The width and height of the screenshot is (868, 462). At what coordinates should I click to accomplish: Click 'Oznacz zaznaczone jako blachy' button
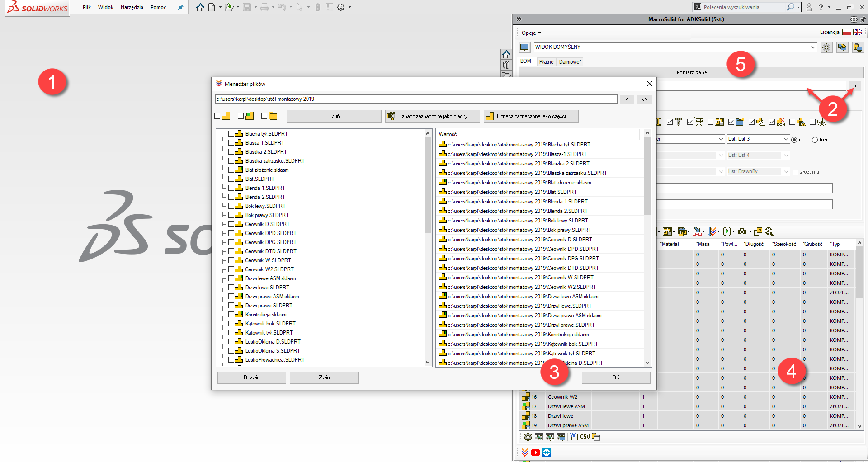pos(433,116)
